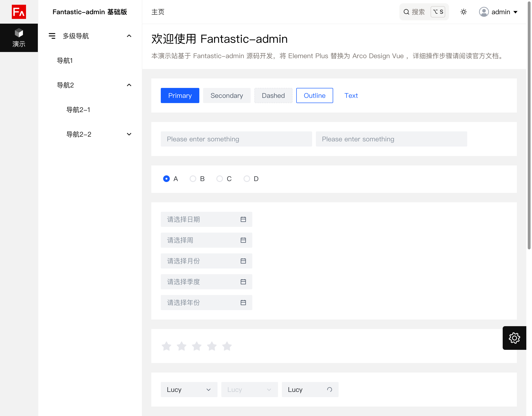532x416 pixels.
Task: Click the Outline button
Action: coord(314,95)
